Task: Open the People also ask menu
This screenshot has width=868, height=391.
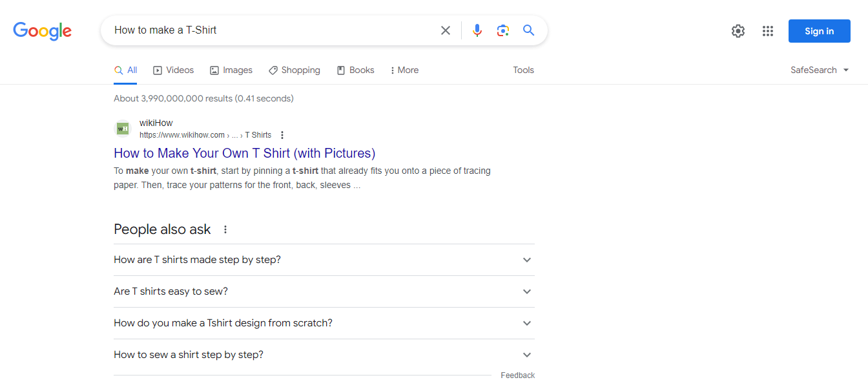Action: point(225,229)
